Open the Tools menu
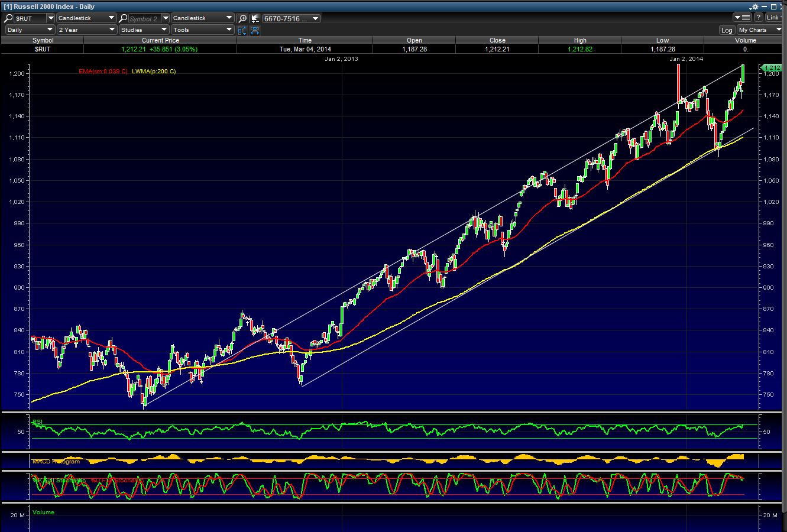Viewport: 787px width, 532px height. 203,30
